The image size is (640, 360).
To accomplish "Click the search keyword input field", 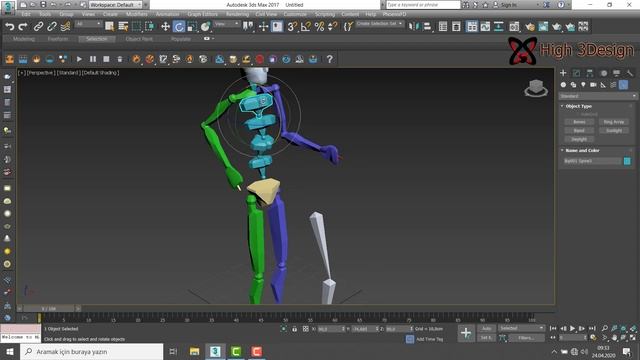I will [x=423, y=5].
